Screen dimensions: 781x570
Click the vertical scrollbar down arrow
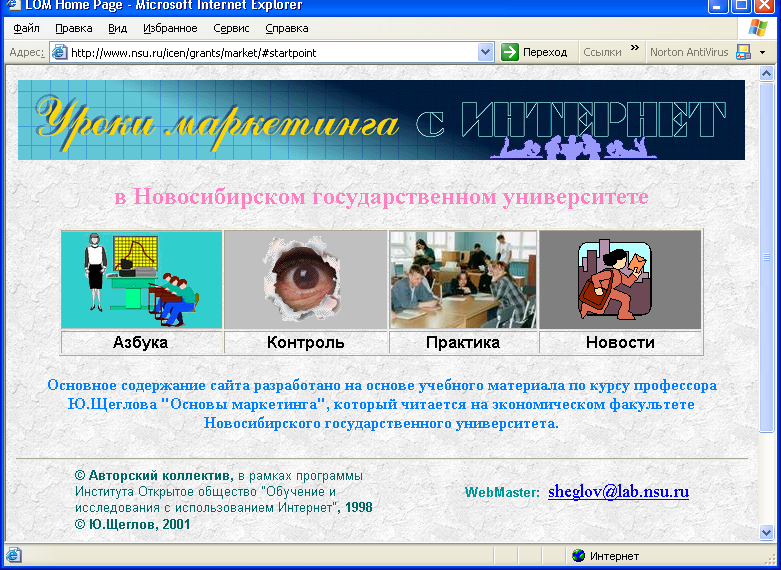[767, 533]
